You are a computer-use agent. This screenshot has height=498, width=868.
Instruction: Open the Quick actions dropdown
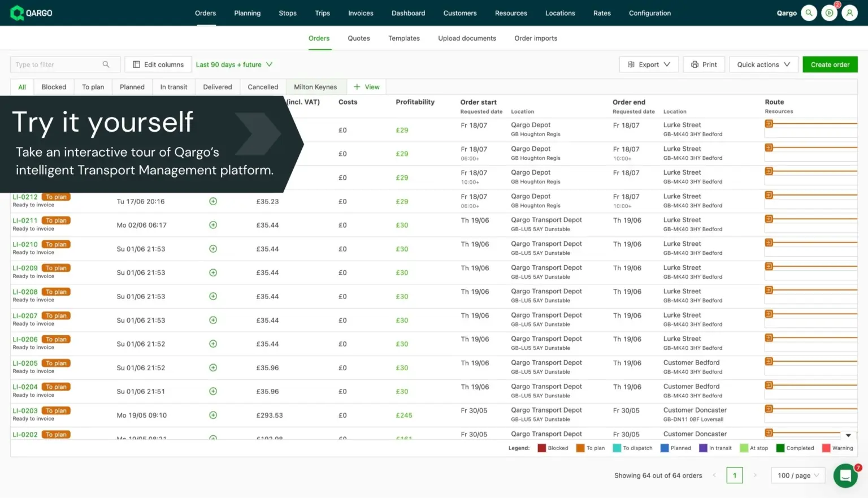pos(763,64)
